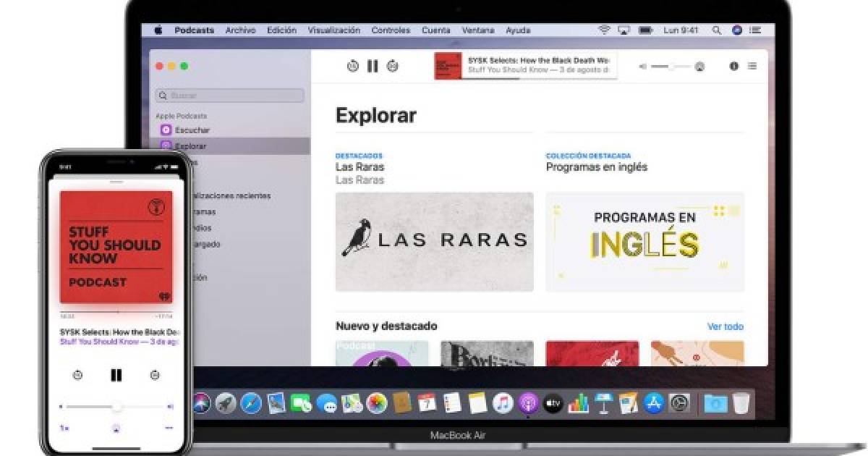Click the Podcasts icon in the Dock
Screen dimensions: 868x456
pos(527,403)
